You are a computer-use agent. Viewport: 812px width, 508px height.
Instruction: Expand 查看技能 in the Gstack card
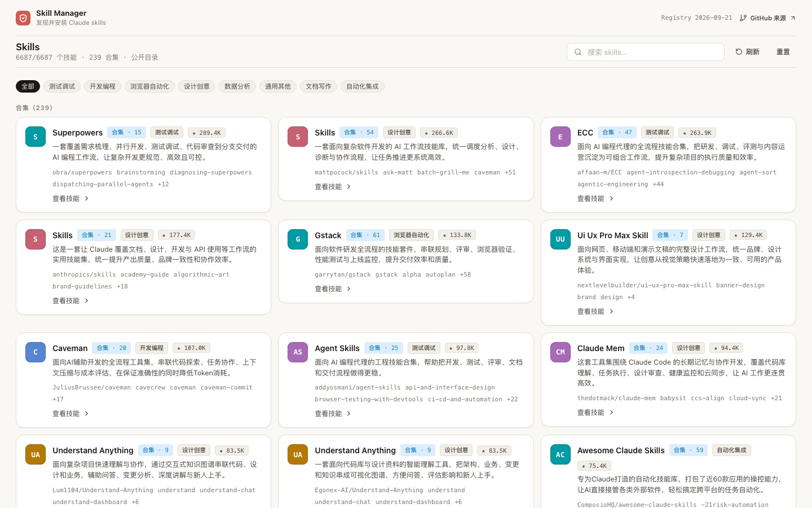333,289
